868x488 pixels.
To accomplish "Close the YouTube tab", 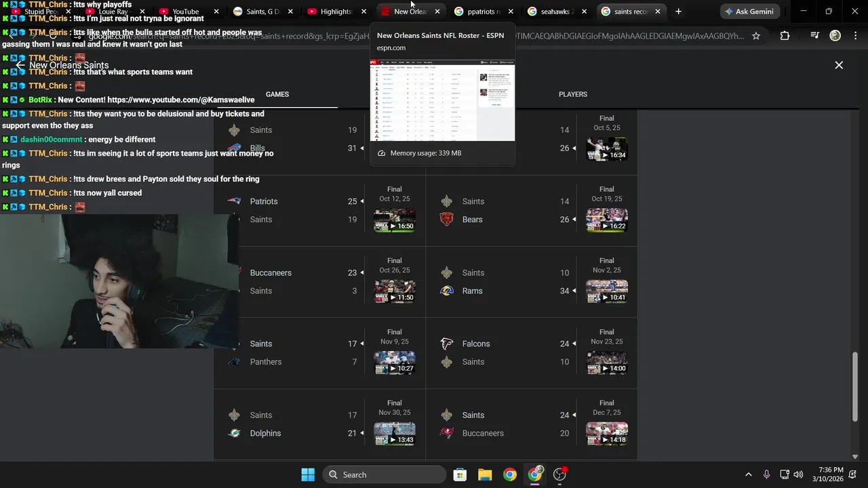I will [x=216, y=12].
